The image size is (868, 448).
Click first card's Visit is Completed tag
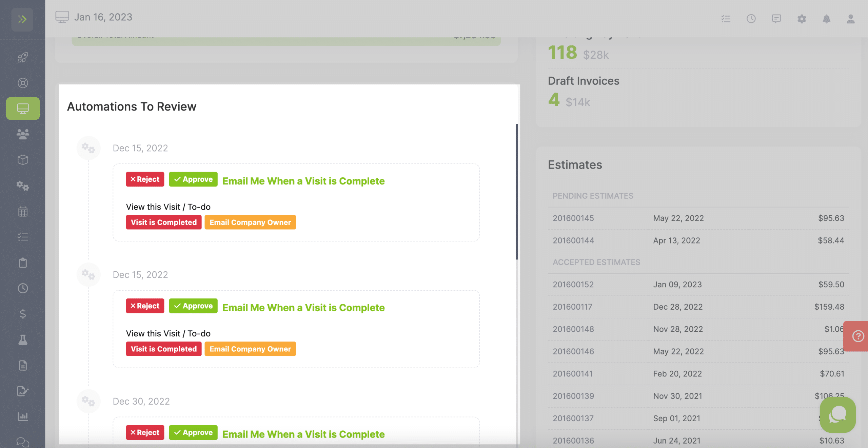pos(164,222)
